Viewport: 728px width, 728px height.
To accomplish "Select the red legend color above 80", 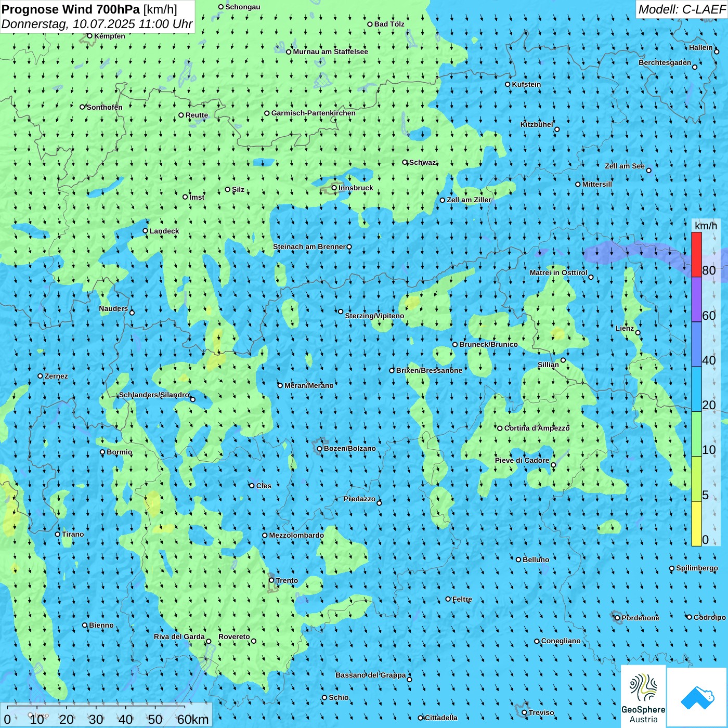I will [696, 255].
